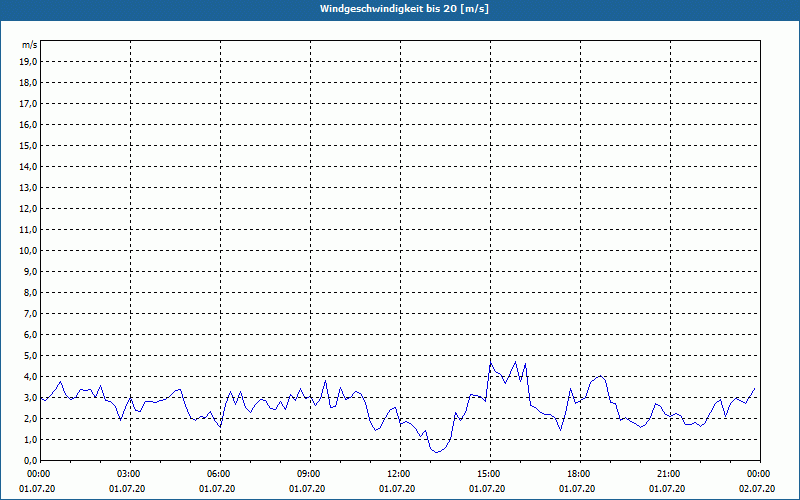This screenshot has width=800, height=500.
Task: Click the 15,0 y-axis label
Action: [28, 145]
